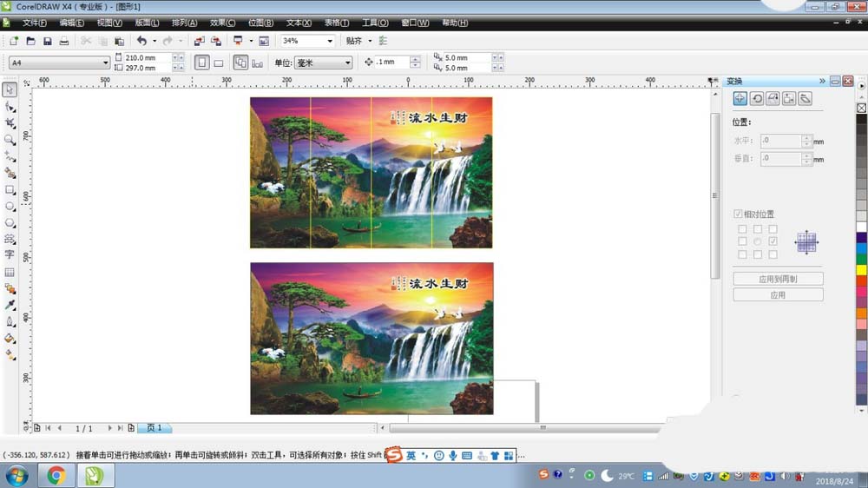Screen dimensions: 868x488
Task: Select the Basic Shapes tool
Action: [x=10, y=239]
